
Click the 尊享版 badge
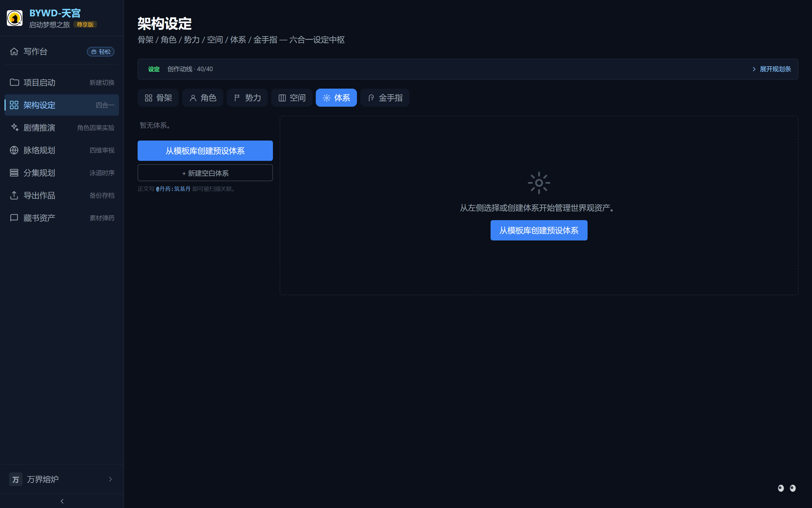(x=85, y=25)
